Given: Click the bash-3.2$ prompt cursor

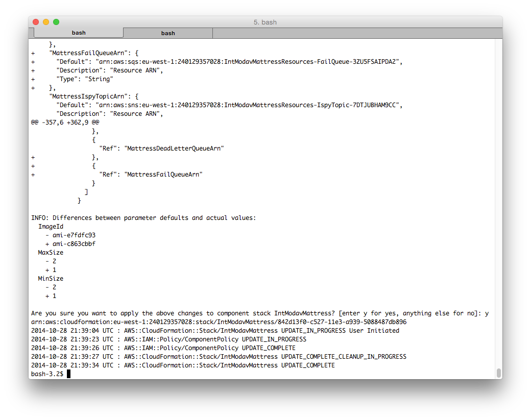Looking at the screenshot, I should click(x=69, y=374).
